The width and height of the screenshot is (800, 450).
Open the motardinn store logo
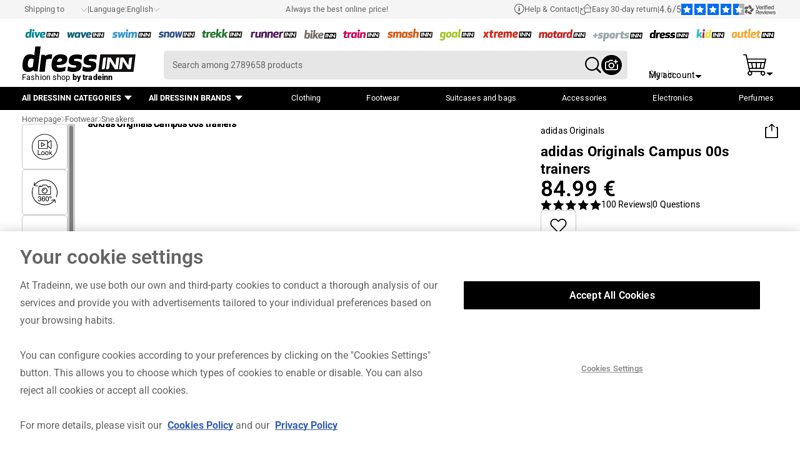click(x=562, y=34)
